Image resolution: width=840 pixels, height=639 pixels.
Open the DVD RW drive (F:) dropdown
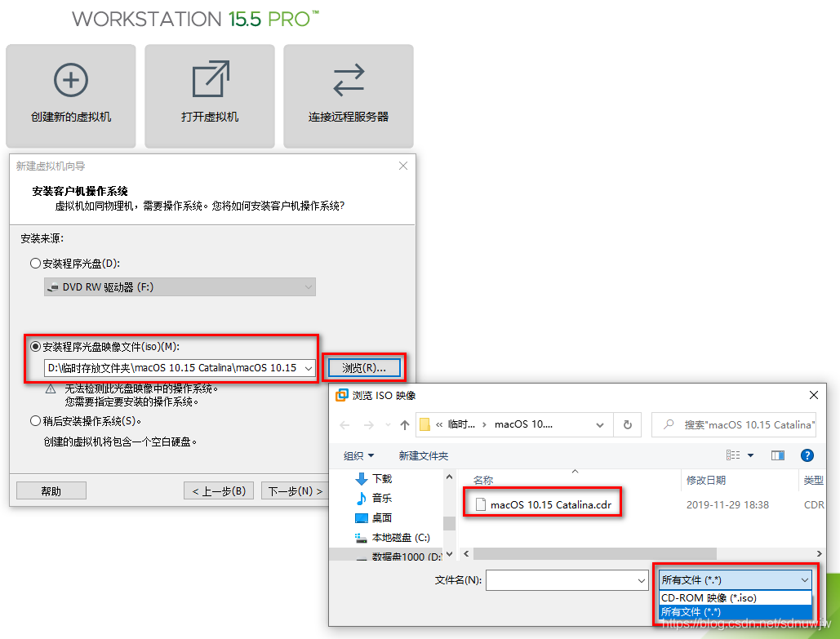click(x=180, y=287)
